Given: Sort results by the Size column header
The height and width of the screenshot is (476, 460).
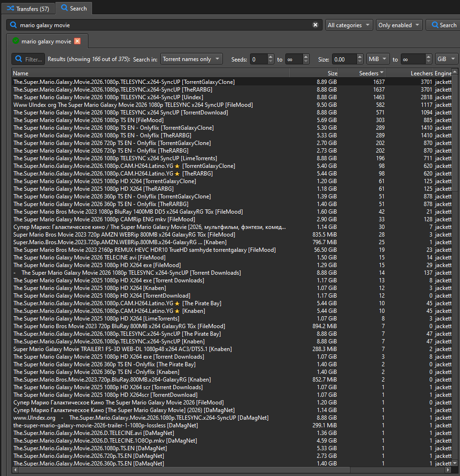Looking at the screenshot, I should tap(314, 73).
